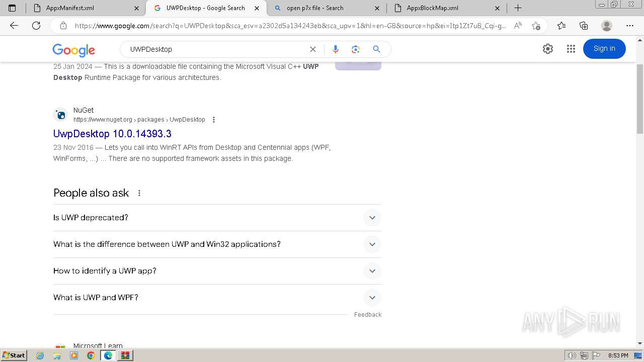Open volume control in system tray
The image size is (644, 362).
[x=572, y=355]
